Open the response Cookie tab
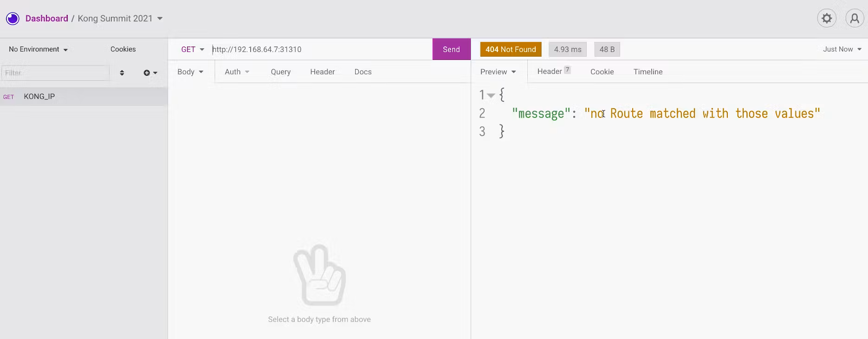 602,72
